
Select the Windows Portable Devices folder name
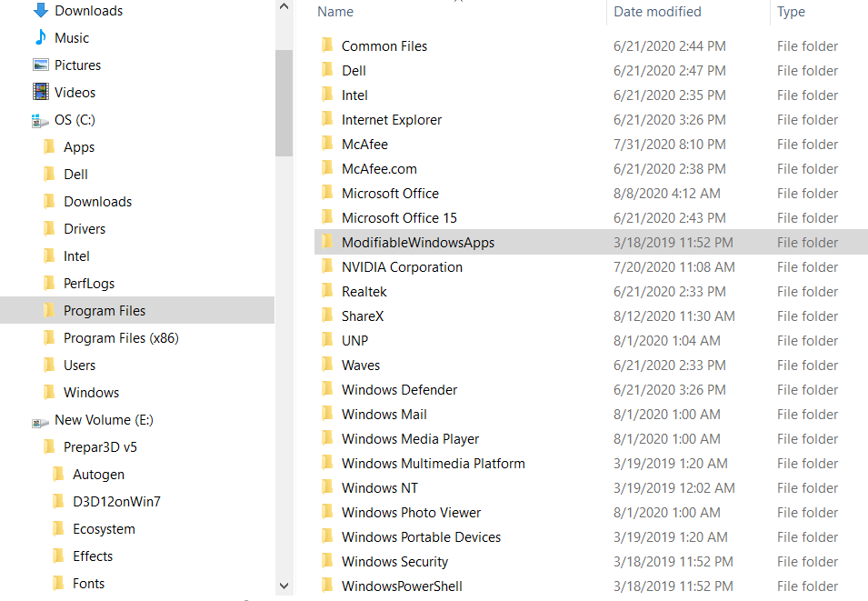tap(421, 536)
